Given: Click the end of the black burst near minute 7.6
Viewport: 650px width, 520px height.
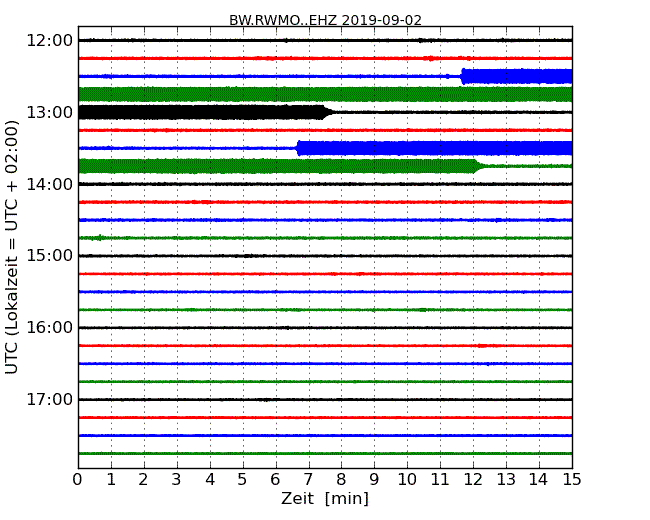Looking at the screenshot, I should tap(327, 112).
